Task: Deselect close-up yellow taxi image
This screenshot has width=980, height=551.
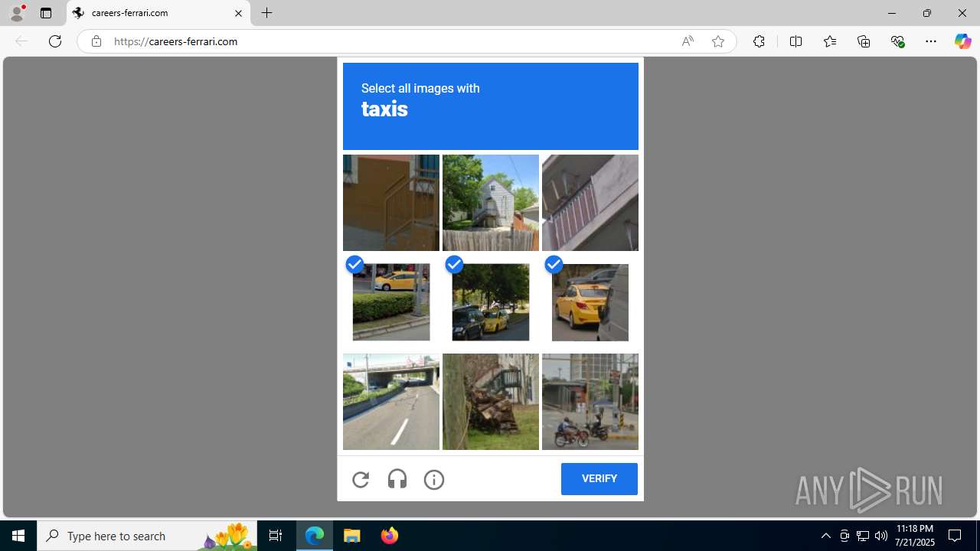Action: click(x=590, y=302)
